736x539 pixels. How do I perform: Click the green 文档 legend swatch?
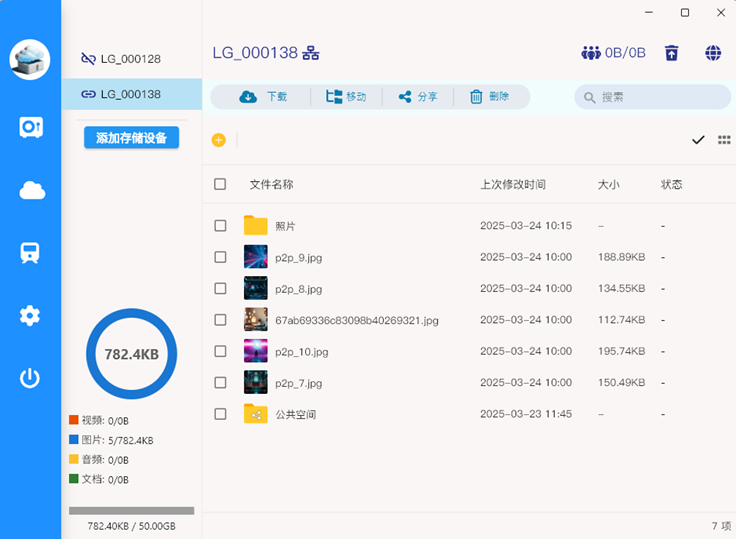point(74,479)
